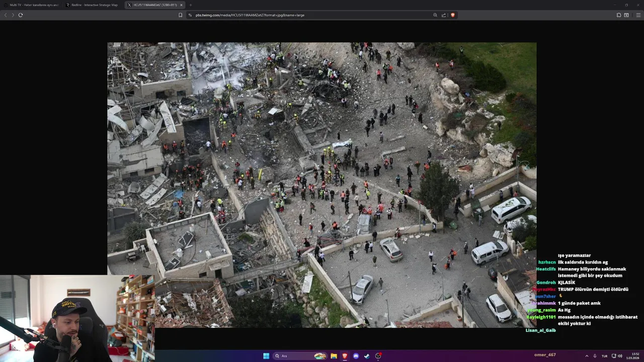Click the microphone icon in the system tray
Image resolution: width=644 pixels, height=362 pixels.
pos(595,356)
